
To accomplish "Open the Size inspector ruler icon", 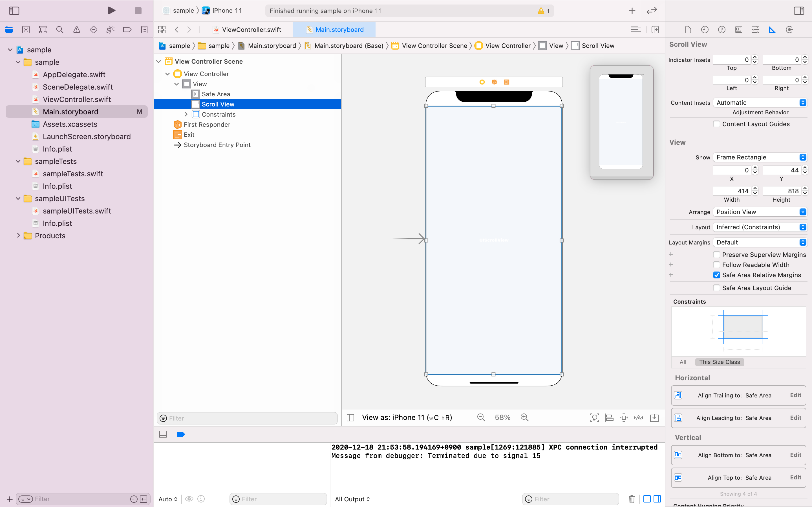I will (772, 30).
